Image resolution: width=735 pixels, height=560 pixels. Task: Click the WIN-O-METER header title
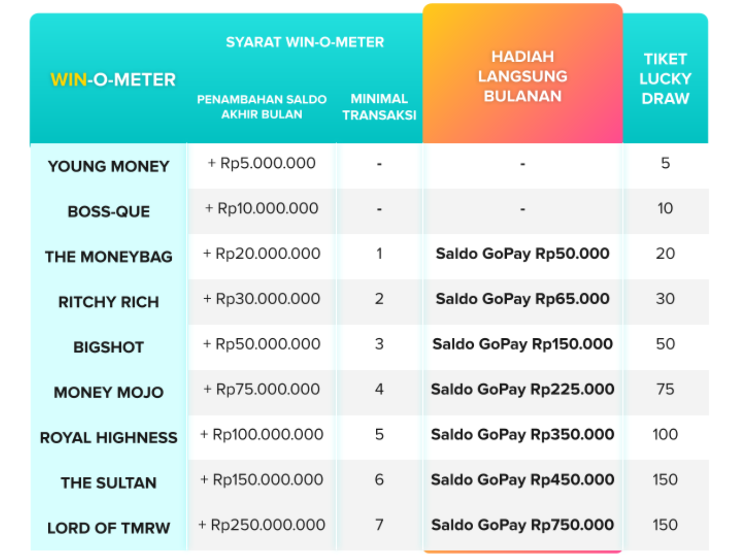[x=113, y=80]
